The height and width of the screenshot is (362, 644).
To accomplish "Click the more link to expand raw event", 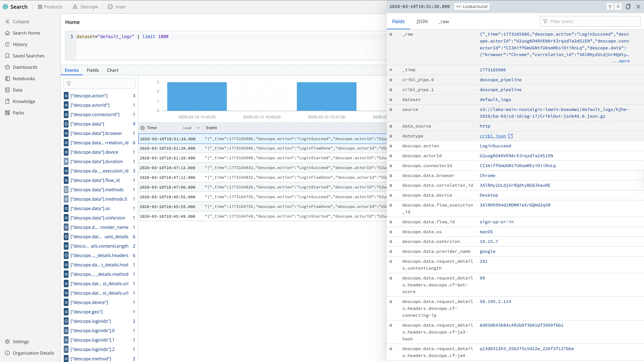I will click(x=621, y=61).
